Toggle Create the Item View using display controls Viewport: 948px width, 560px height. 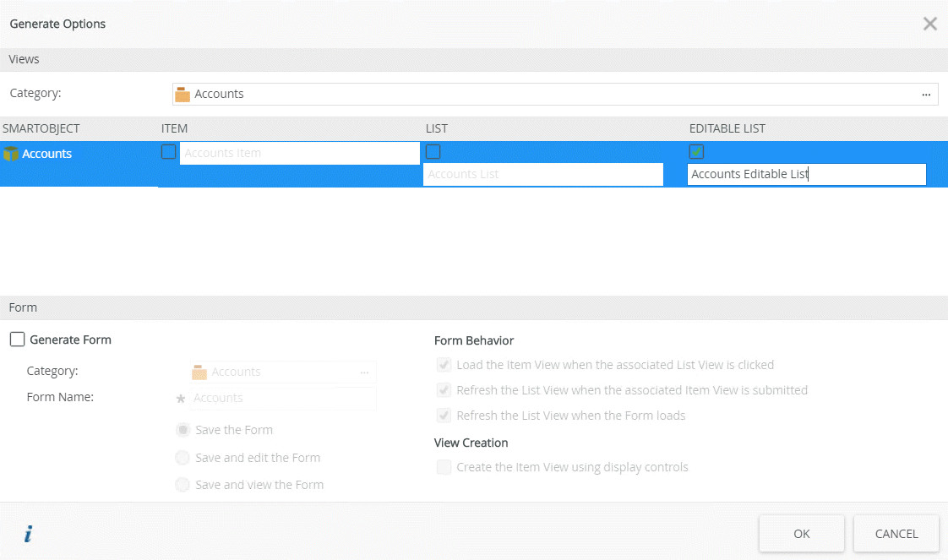(x=444, y=467)
